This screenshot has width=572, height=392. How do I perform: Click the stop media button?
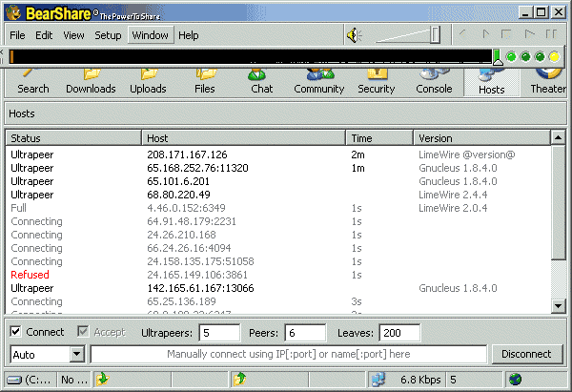point(507,34)
